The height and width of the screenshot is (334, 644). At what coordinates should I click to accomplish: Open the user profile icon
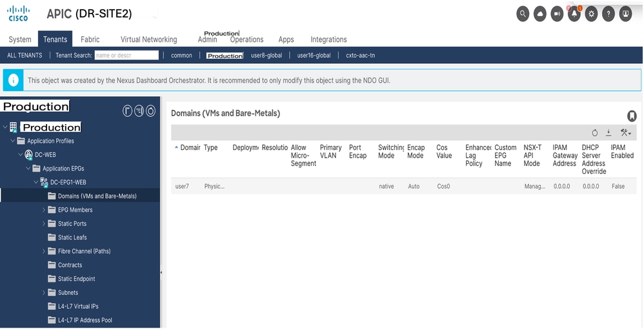pyautogui.click(x=625, y=14)
